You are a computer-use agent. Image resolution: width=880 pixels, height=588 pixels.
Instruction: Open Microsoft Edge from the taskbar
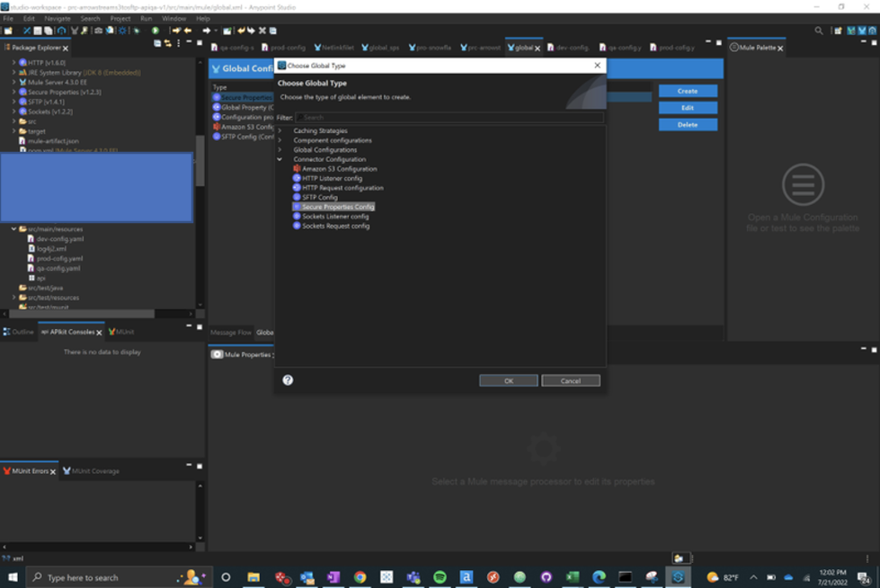click(x=599, y=577)
